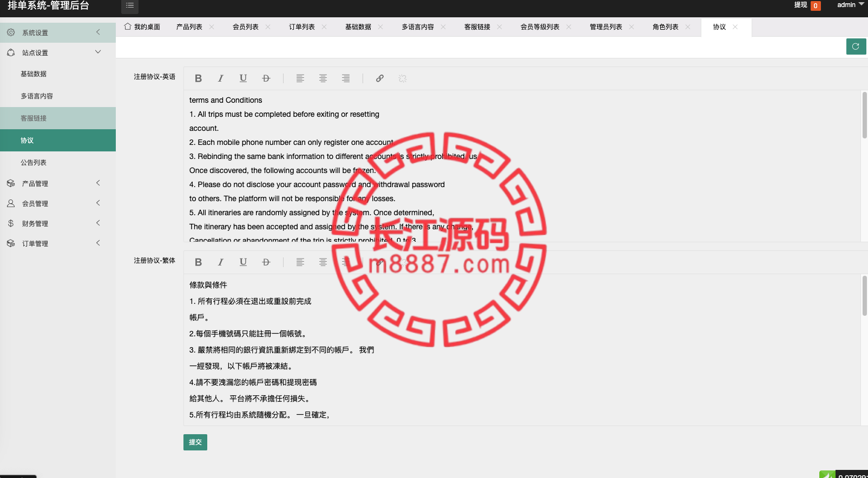Apply underline in English agreement editor
This screenshot has width=868, height=478.
tap(243, 78)
